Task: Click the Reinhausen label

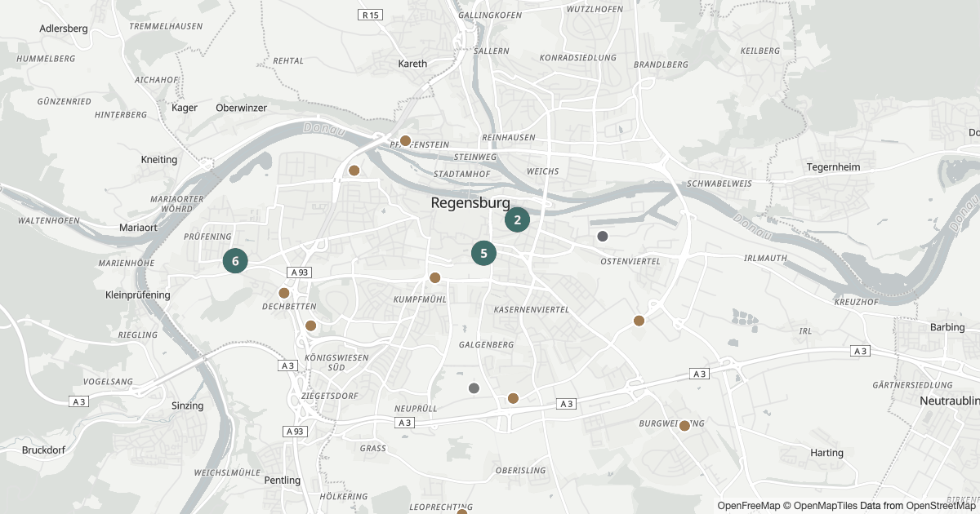Action: pyautogui.click(x=509, y=138)
